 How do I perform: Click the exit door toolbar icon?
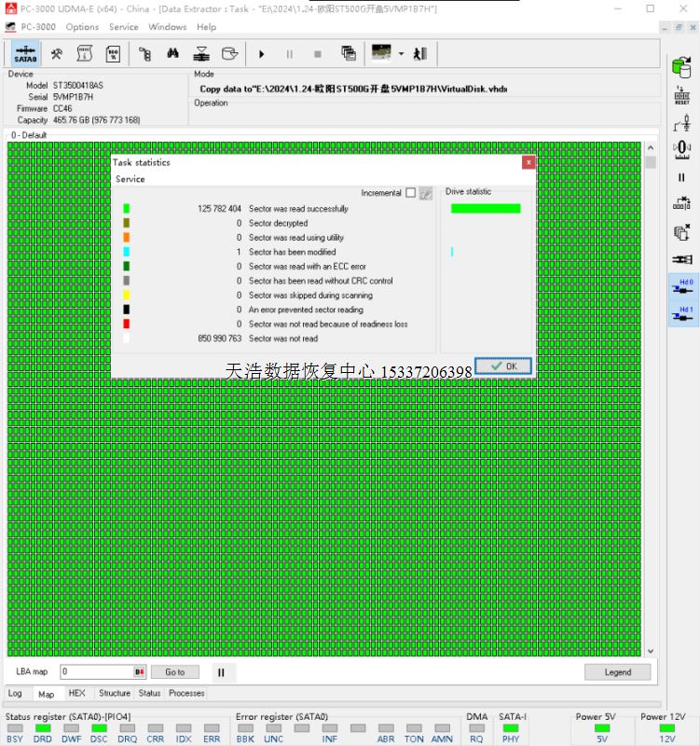tap(420, 54)
